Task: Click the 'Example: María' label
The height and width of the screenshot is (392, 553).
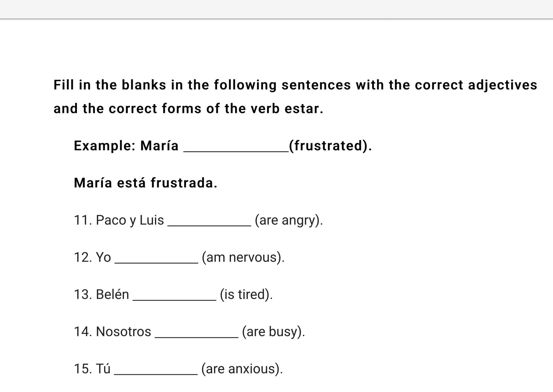Action: pos(126,146)
